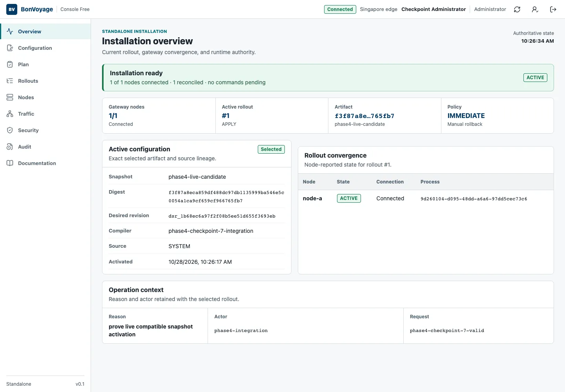The width and height of the screenshot is (565, 392).
Task: Click the request value phase4-checkpoint-7-valid
Action: (447, 330)
